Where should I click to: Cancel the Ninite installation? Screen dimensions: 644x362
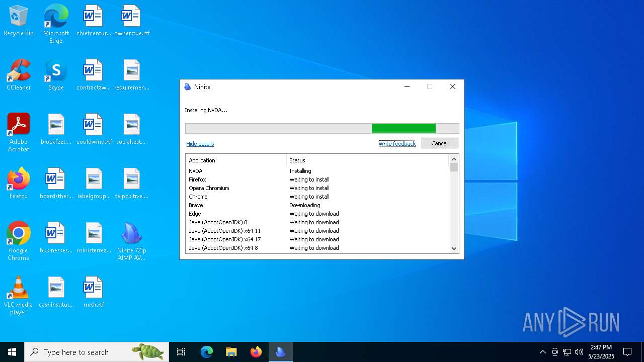point(439,143)
